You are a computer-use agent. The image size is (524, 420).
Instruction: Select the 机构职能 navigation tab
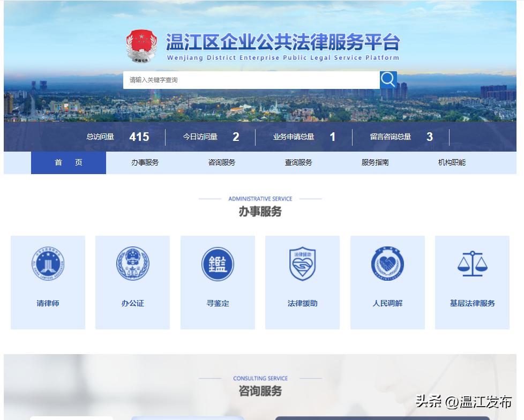[x=451, y=162]
